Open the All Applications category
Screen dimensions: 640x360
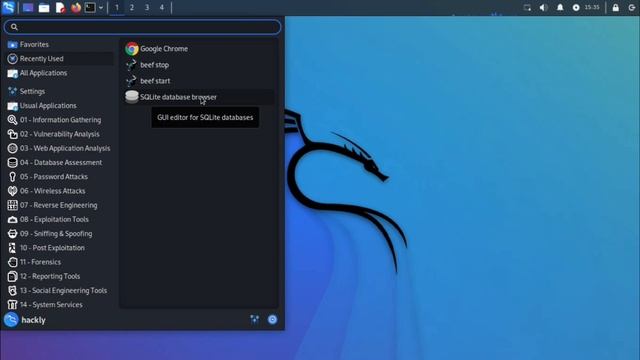[60, 73]
